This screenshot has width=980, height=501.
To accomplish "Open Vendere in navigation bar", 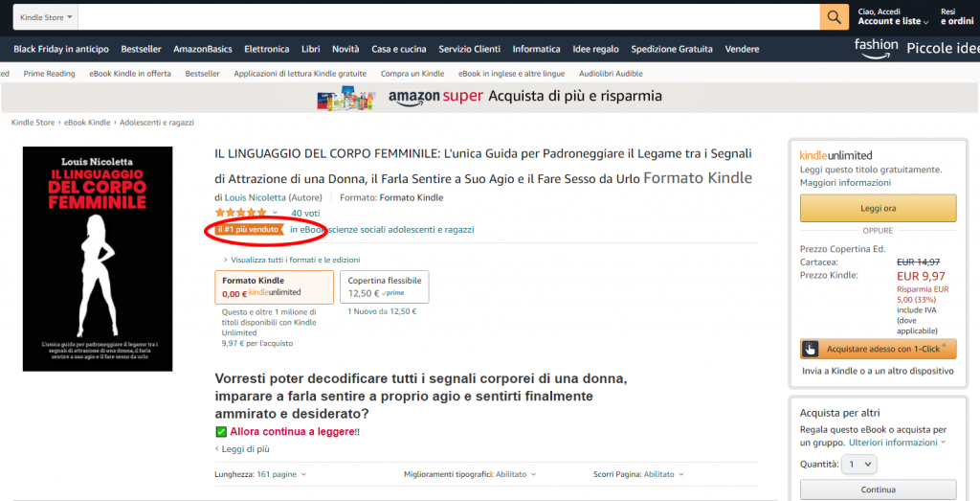I will (x=742, y=49).
